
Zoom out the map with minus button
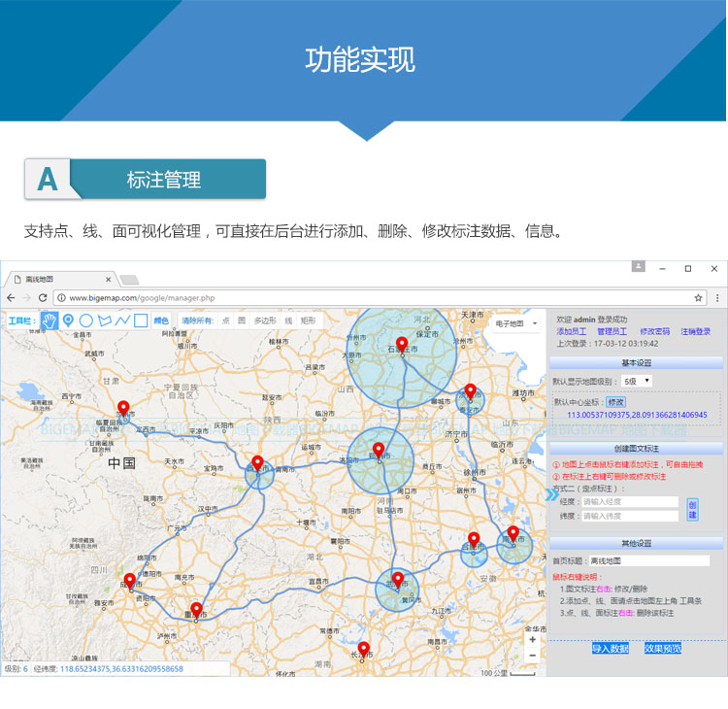[x=533, y=656]
